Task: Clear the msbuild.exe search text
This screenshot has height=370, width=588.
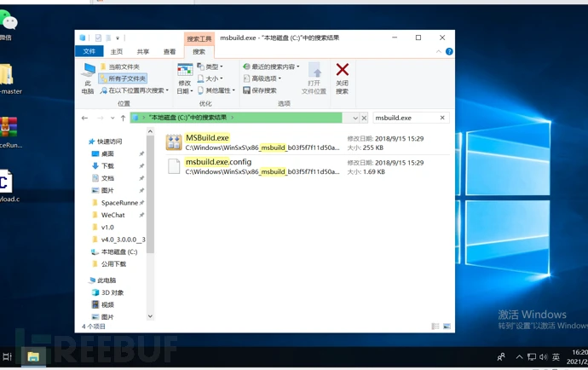Action: (442, 118)
